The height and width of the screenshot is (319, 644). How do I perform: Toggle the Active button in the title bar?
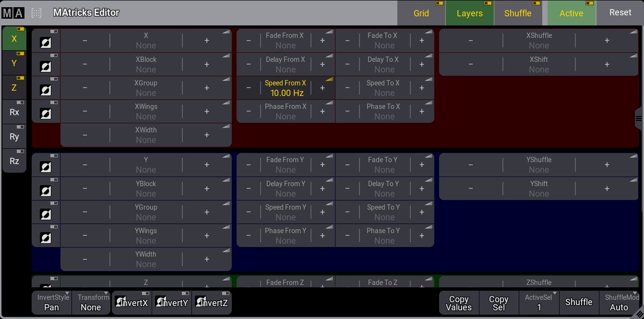coord(571,13)
